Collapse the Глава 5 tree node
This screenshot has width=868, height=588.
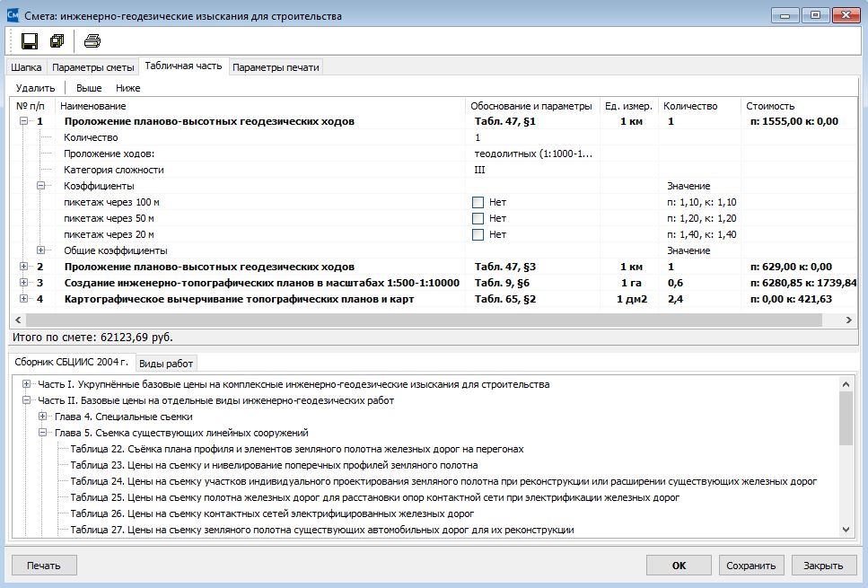[42, 433]
